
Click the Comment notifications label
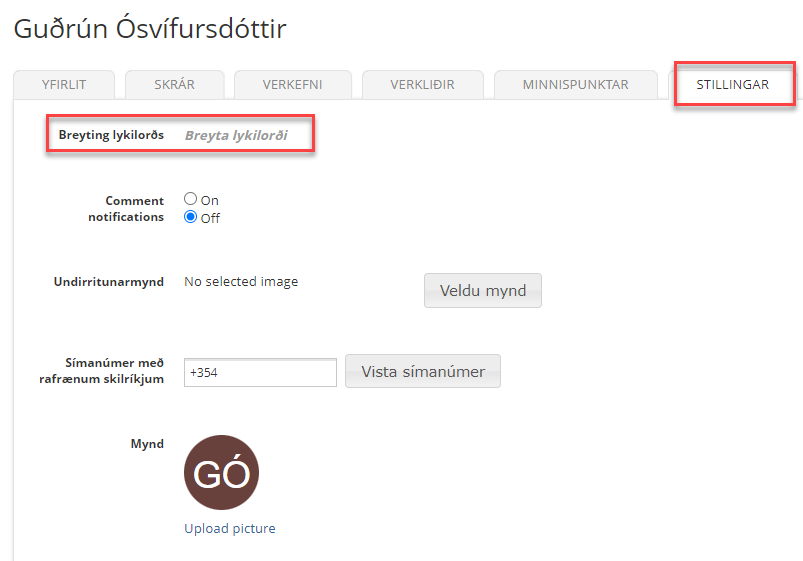click(126, 209)
